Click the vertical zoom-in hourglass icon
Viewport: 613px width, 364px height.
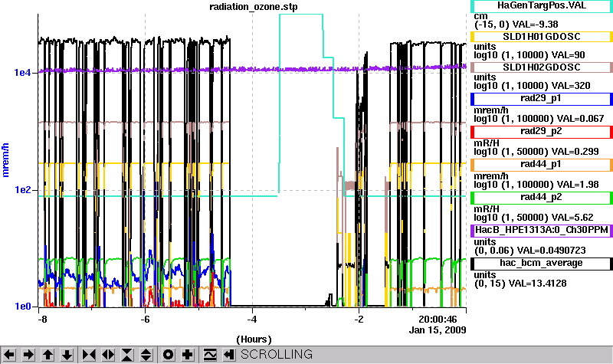tap(127, 355)
